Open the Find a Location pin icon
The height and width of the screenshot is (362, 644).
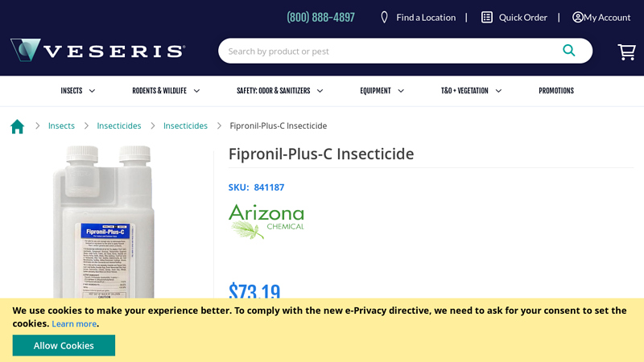[384, 17]
